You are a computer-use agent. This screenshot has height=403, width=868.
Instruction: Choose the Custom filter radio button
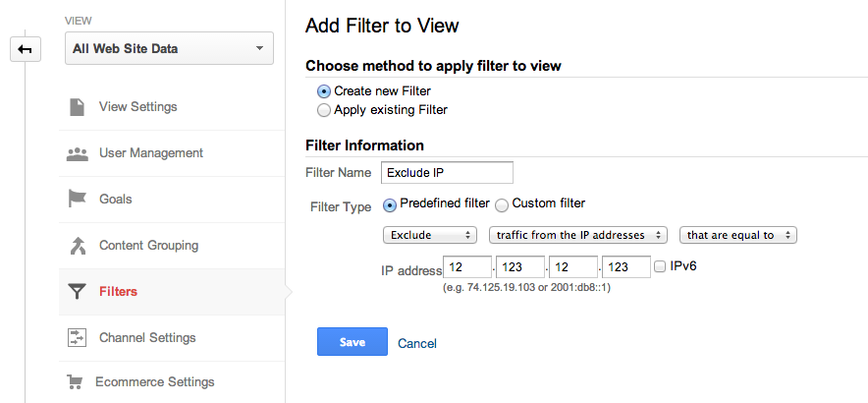[x=502, y=204]
